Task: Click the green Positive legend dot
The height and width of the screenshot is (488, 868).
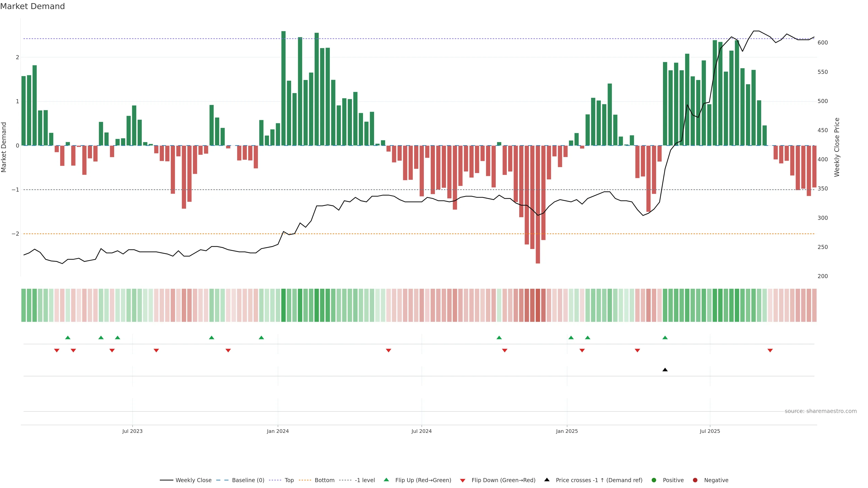Action: [x=654, y=480]
